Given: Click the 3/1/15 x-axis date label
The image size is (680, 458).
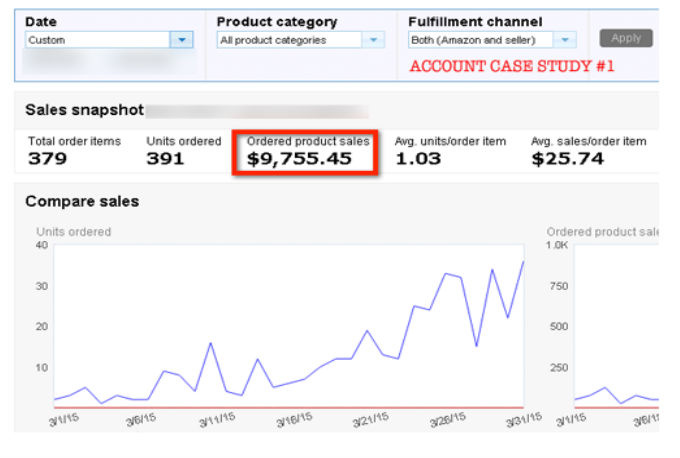Looking at the screenshot, I should (63, 421).
